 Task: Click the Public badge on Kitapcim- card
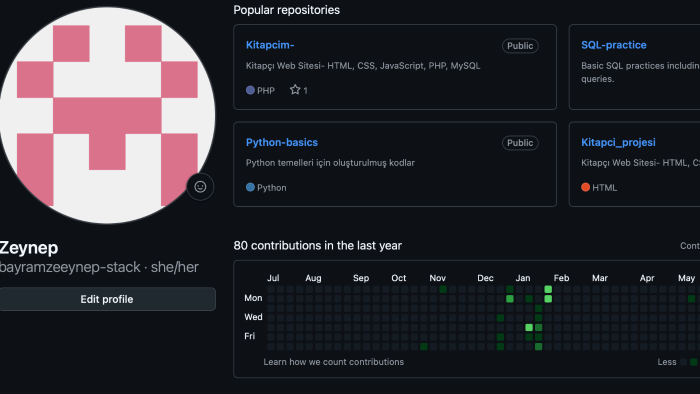pos(520,46)
